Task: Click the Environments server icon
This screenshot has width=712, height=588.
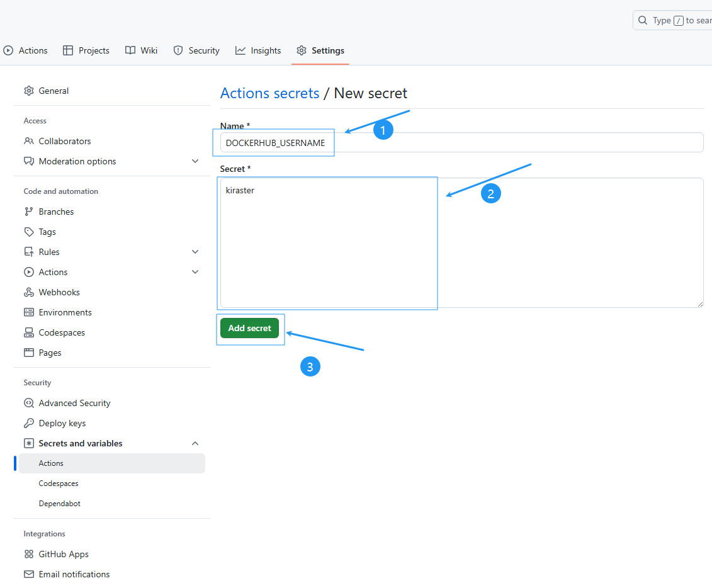Action: tap(28, 312)
